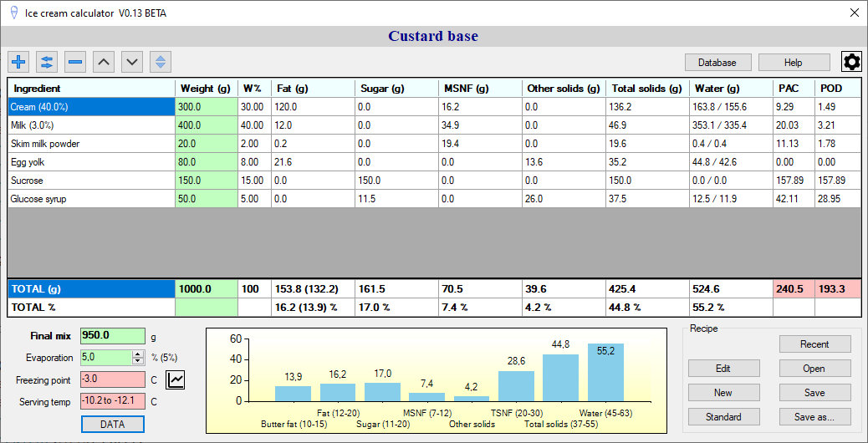Move ingredient down with down arrow icon
Screen dimensions: 868x443
(132, 62)
